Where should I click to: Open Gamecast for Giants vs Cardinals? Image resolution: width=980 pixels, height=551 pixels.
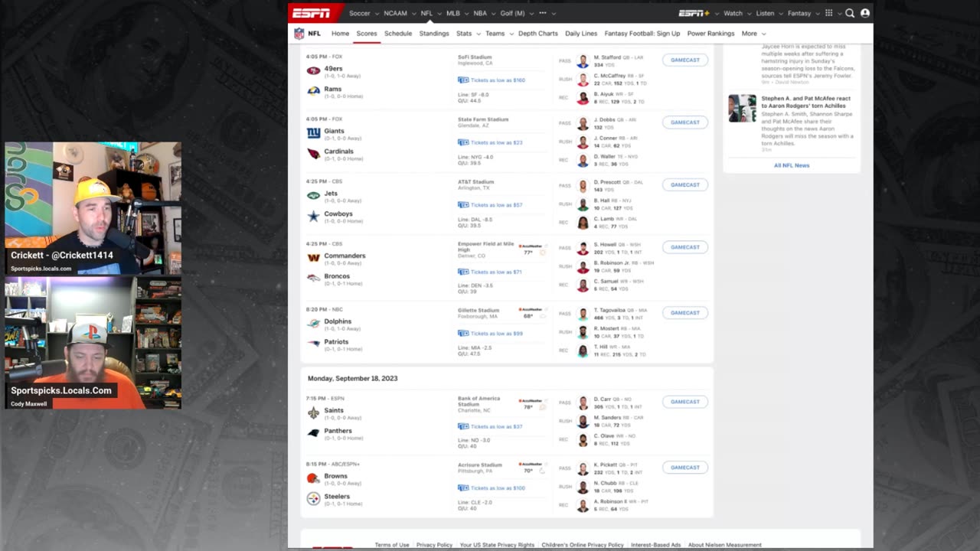pos(685,122)
